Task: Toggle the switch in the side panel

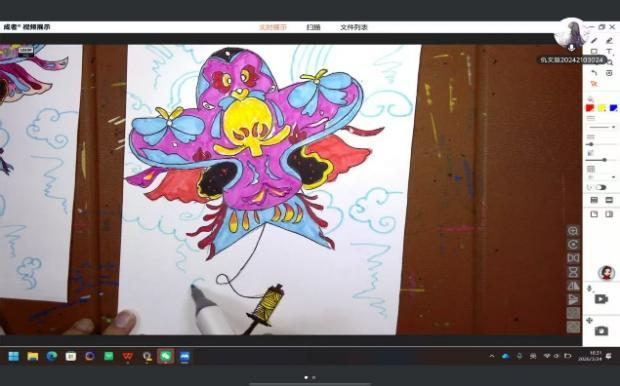Action: [x=601, y=187]
